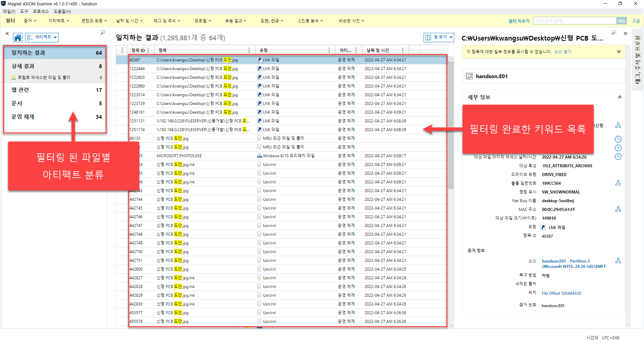Click the connections icon beside source handson.E01
644x346 pixels.
coord(618,261)
